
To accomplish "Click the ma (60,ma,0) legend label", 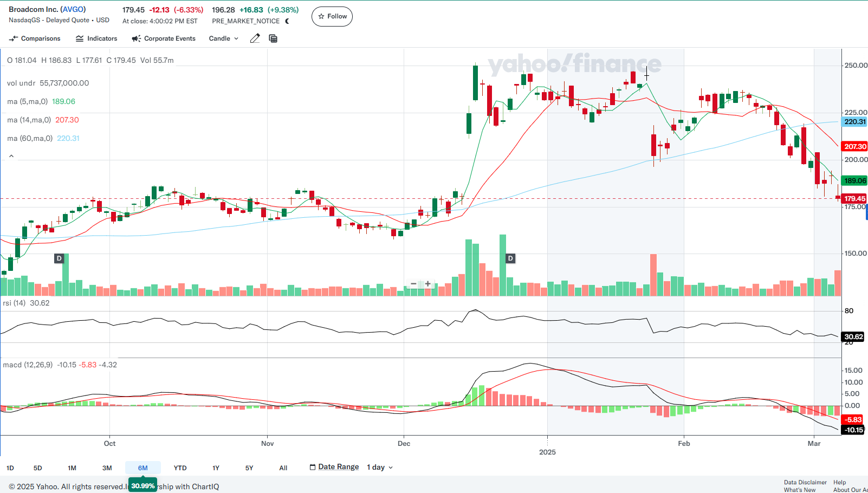I will 30,138.
